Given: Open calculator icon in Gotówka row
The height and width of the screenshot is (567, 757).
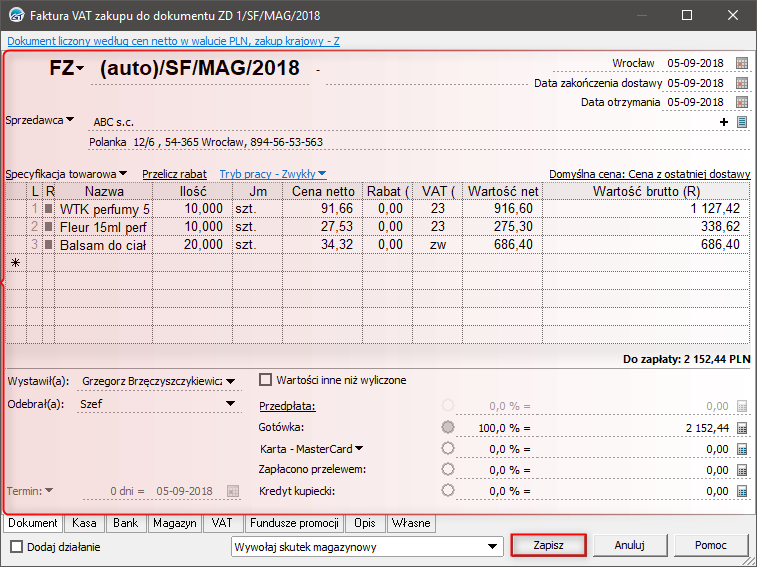Looking at the screenshot, I should (x=742, y=428).
